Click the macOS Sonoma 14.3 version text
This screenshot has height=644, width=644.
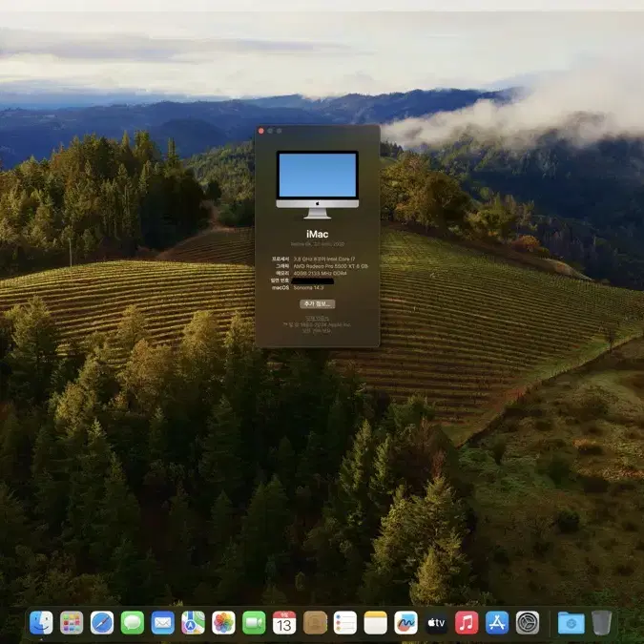(308, 287)
